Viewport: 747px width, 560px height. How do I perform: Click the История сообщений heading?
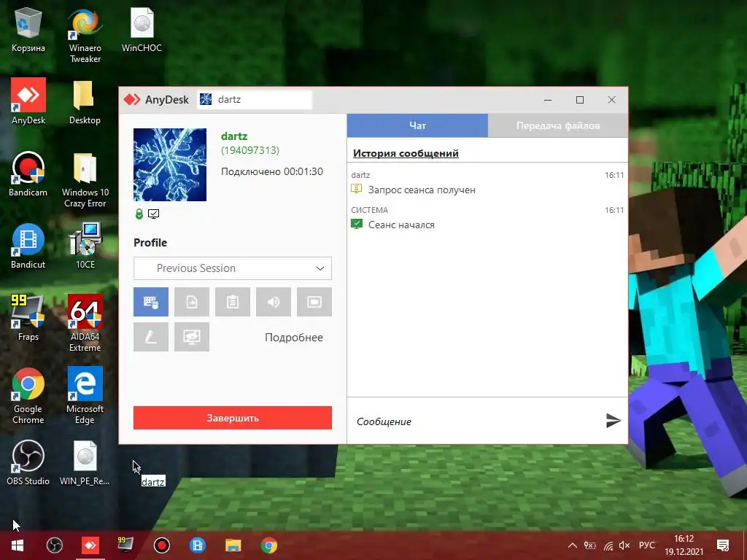click(x=406, y=153)
